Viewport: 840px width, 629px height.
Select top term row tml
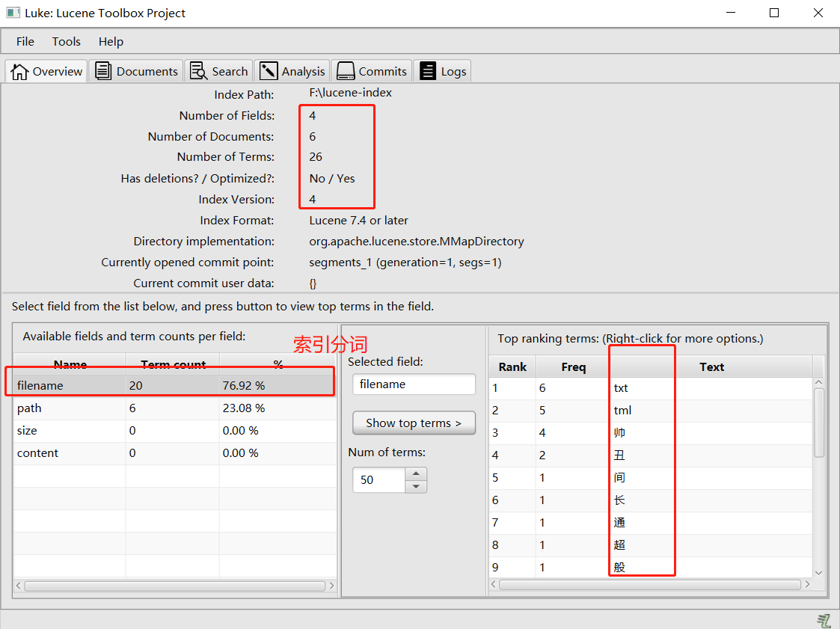click(x=651, y=411)
